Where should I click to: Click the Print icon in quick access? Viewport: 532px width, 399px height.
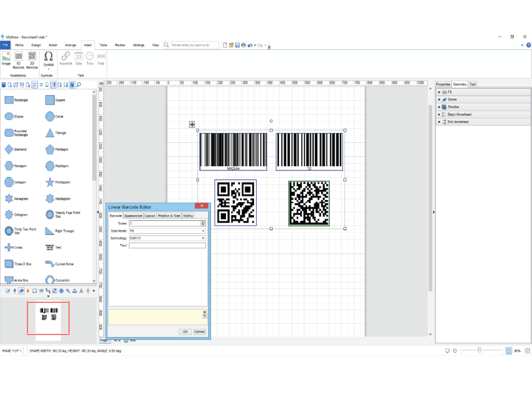coord(243,45)
